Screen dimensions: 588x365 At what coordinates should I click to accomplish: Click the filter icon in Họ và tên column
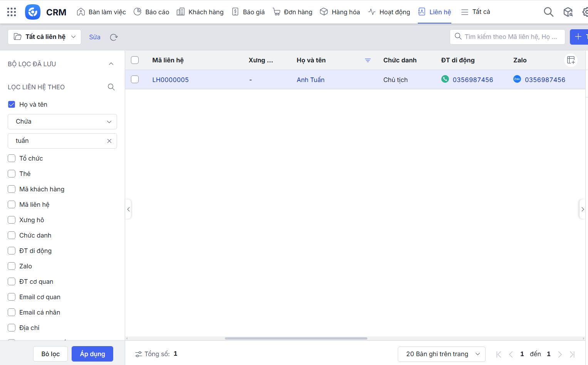(368, 60)
